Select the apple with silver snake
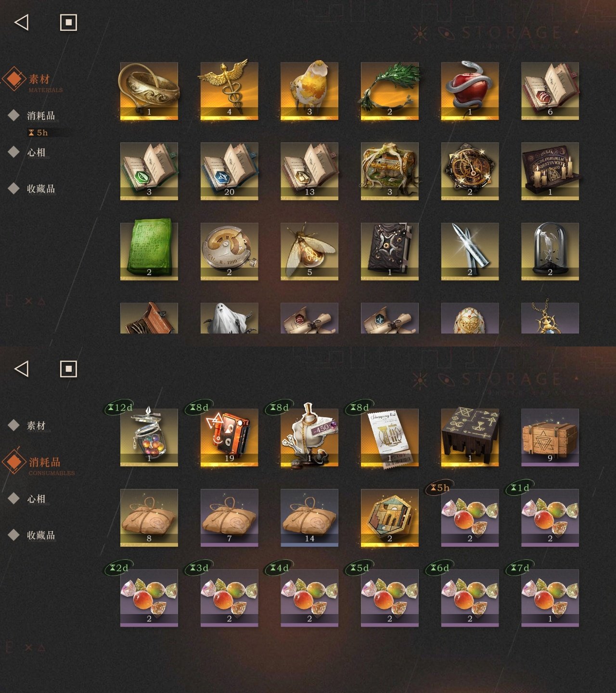Viewport: 616px width, 693px height. [x=470, y=91]
